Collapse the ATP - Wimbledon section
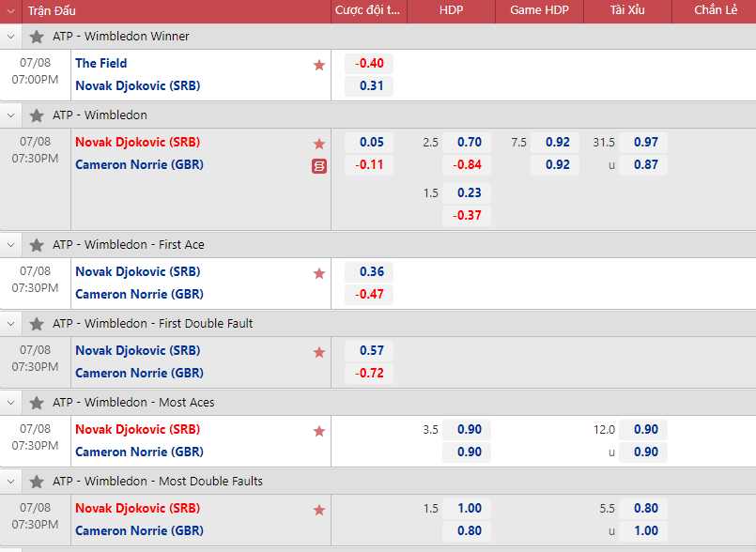The height and width of the screenshot is (552, 756). point(10,115)
